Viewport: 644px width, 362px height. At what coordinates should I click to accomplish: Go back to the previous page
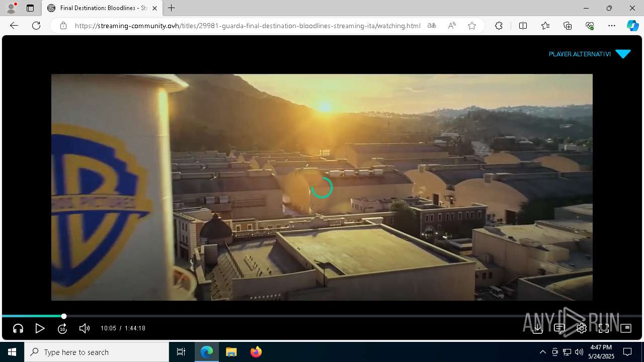click(14, 26)
